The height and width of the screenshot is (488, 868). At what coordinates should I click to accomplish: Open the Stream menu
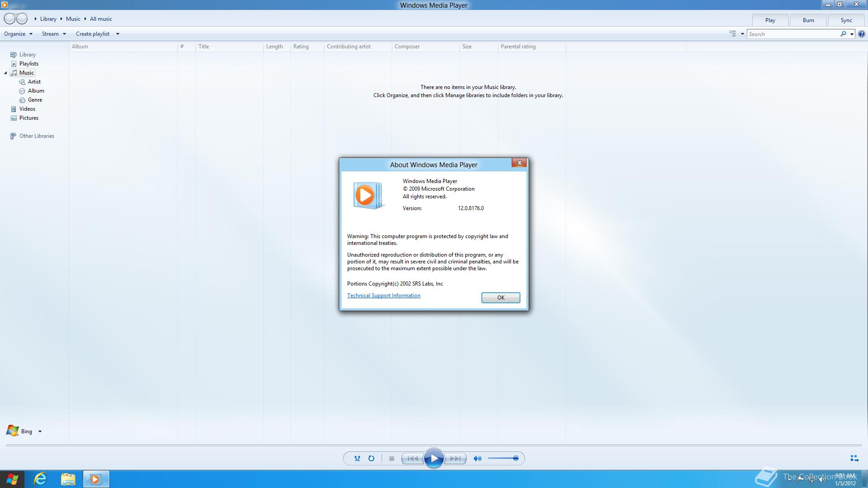point(54,34)
